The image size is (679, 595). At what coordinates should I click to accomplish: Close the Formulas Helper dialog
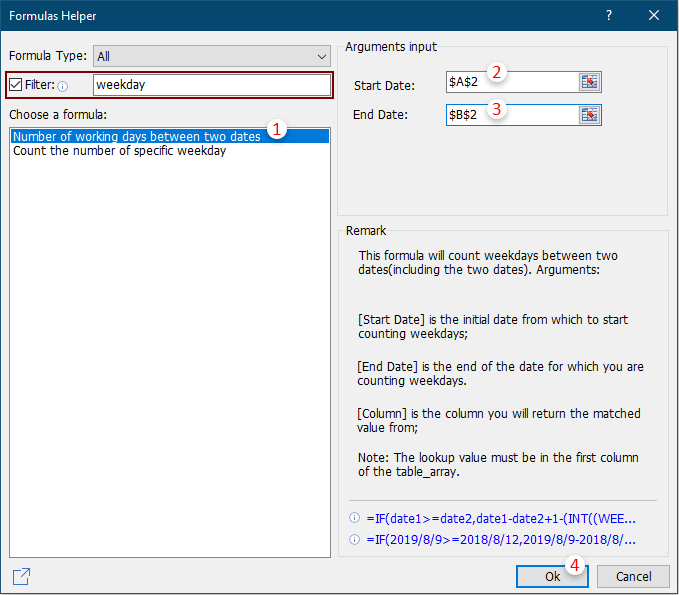[x=654, y=16]
